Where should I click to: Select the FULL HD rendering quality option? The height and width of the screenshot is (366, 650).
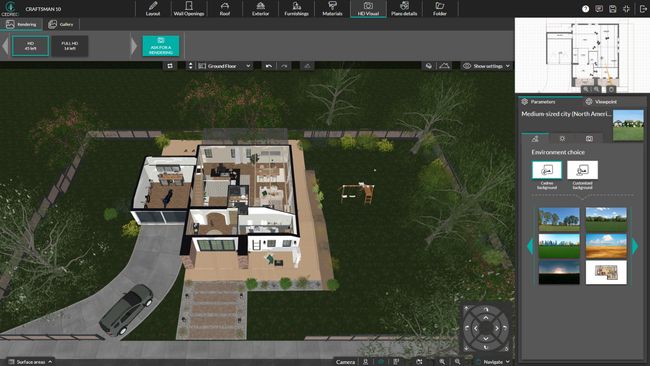coord(70,46)
